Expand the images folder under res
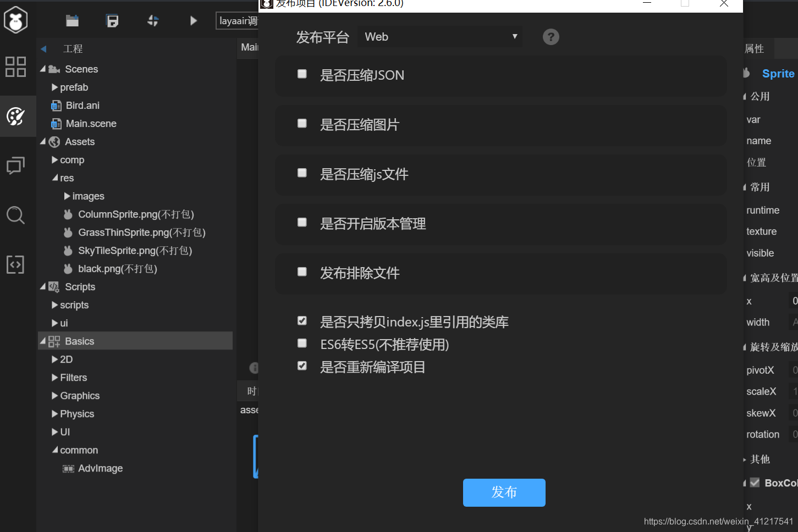This screenshot has width=798, height=532. 66,196
